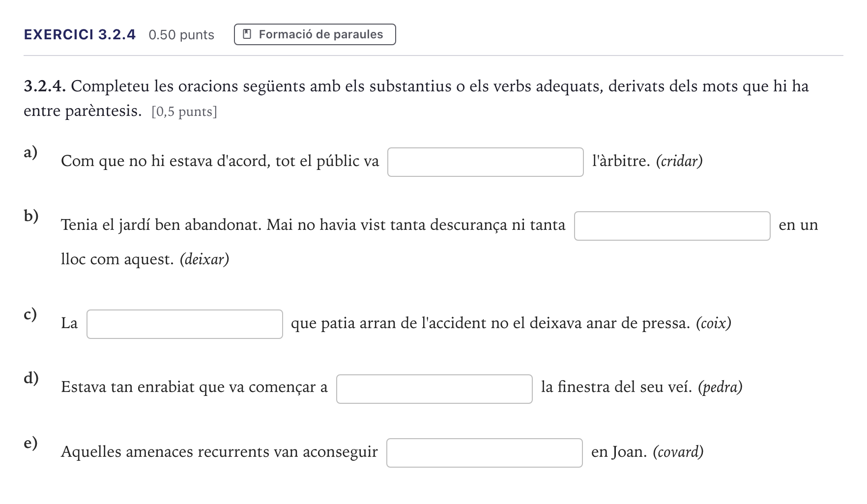This screenshot has width=867, height=504.
Task: Click the '0.50 punts' score label
Action: tap(181, 35)
